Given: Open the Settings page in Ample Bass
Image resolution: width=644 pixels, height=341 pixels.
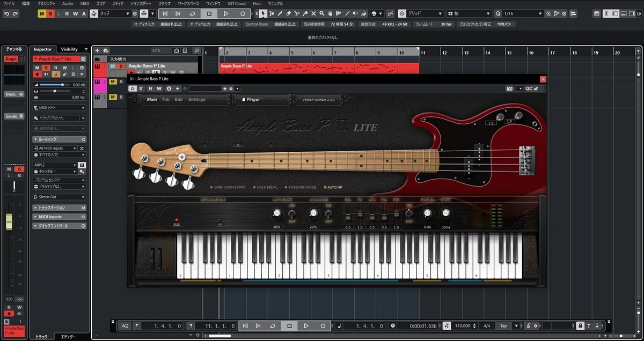Looking at the screenshot, I should coord(196,99).
